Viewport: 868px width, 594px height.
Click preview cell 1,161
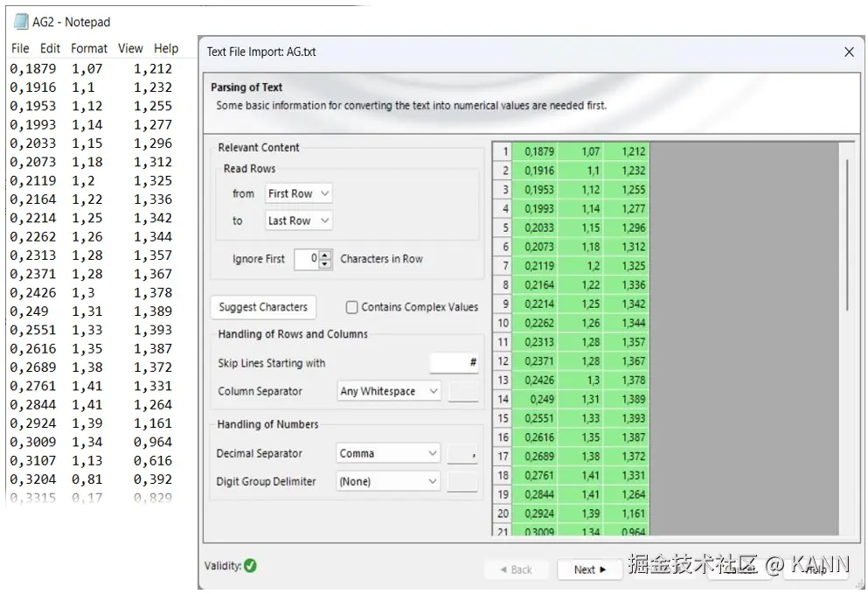[x=626, y=514]
